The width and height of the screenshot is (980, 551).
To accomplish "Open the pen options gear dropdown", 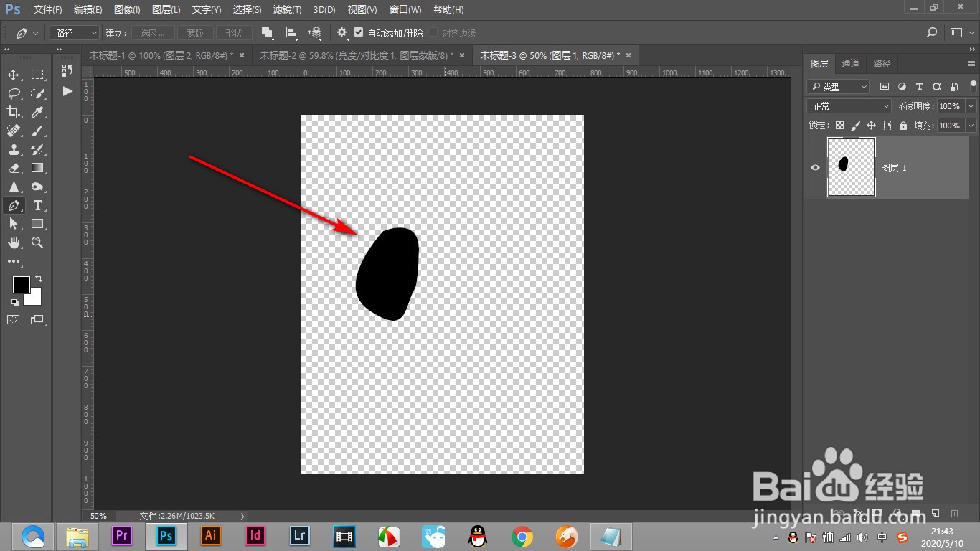I will 341,33.
